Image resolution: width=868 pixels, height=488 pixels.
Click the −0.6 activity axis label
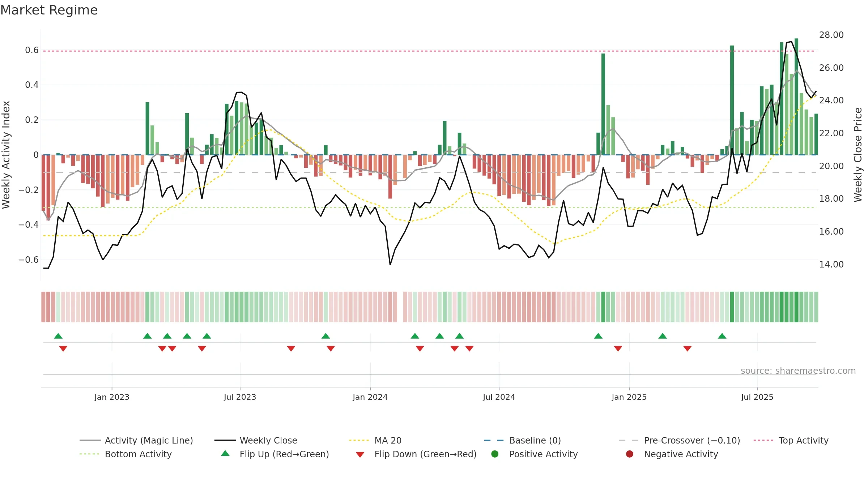pyautogui.click(x=28, y=260)
